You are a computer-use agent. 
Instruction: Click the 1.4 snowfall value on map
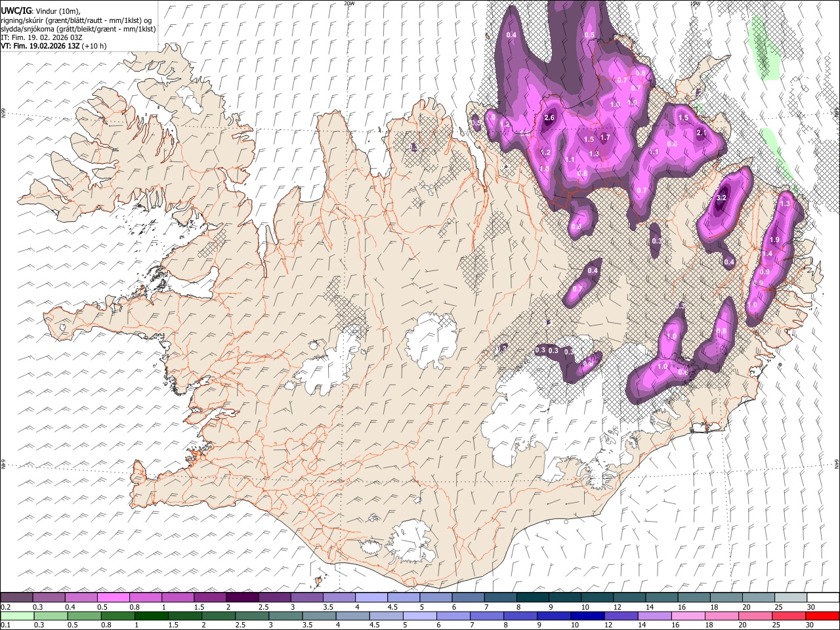pyautogui.click(x=766, y=254)
